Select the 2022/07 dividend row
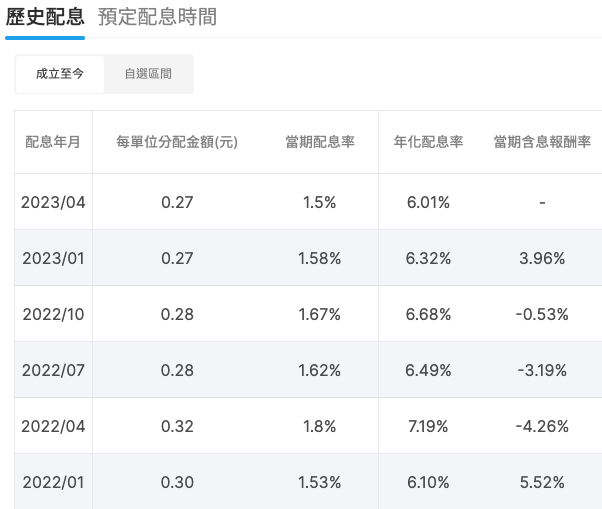This screenshot has height=509, width=602. [308, 370]
